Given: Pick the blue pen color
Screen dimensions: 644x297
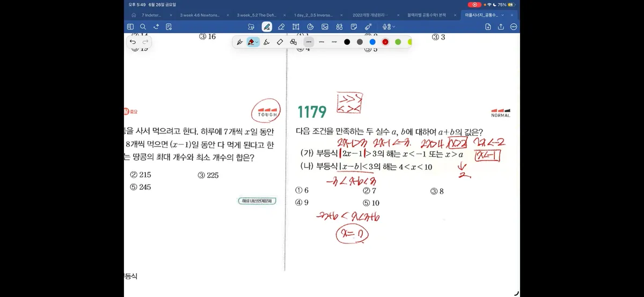Looking at the screenshot, I should [372, 42].
